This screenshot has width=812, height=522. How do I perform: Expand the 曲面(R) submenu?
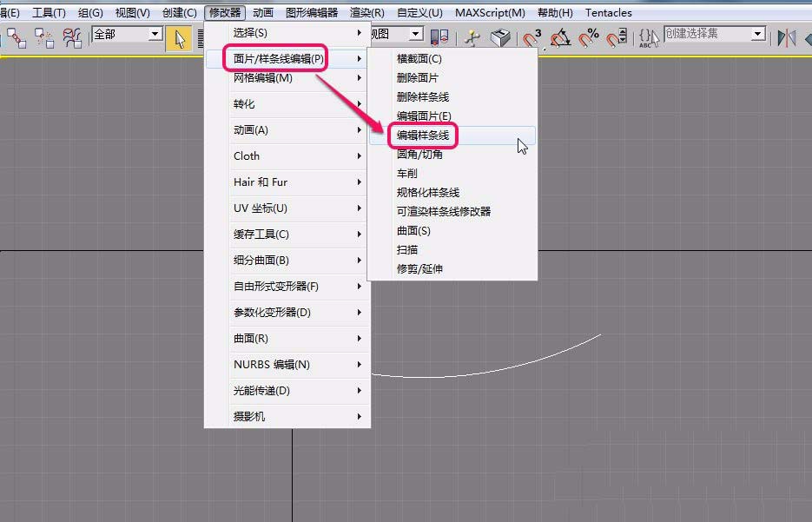(x=288, y=338)
